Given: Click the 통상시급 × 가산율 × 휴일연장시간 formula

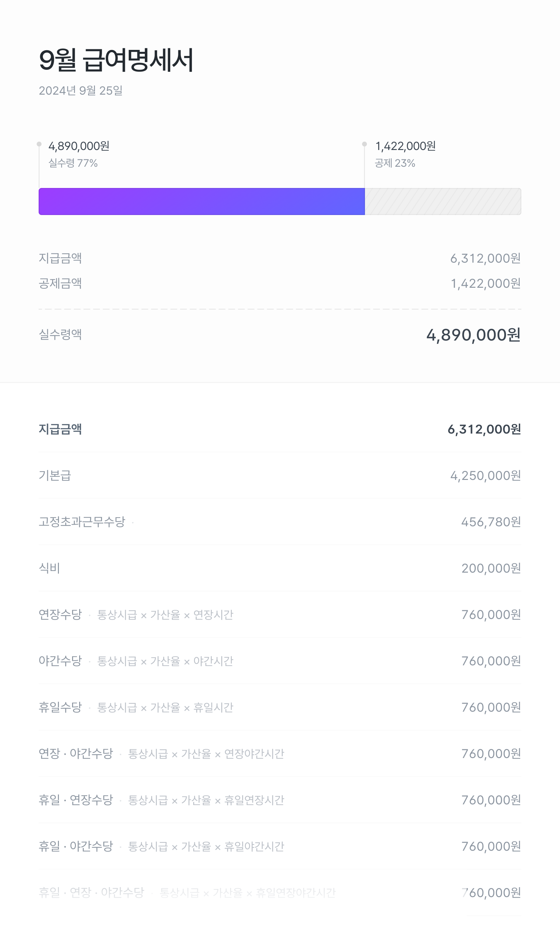Looking at the screenshot, I should click(206, 800).
